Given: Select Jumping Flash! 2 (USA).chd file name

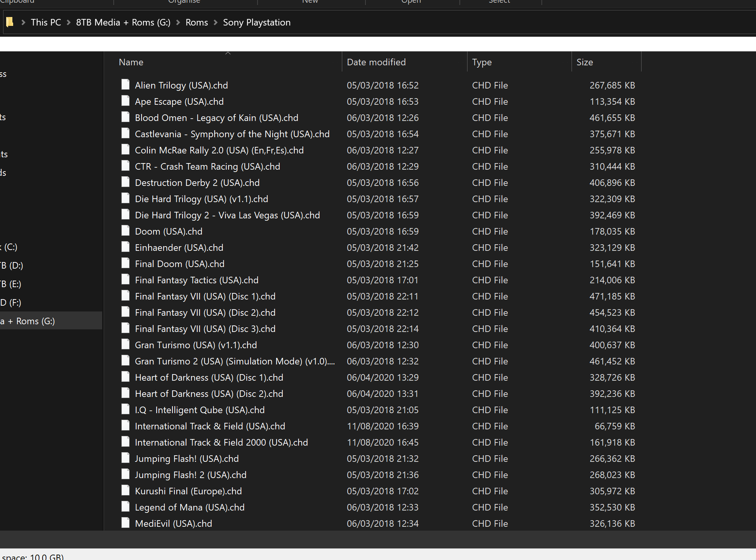Looking at the screenshot, I should pos(191,475).
